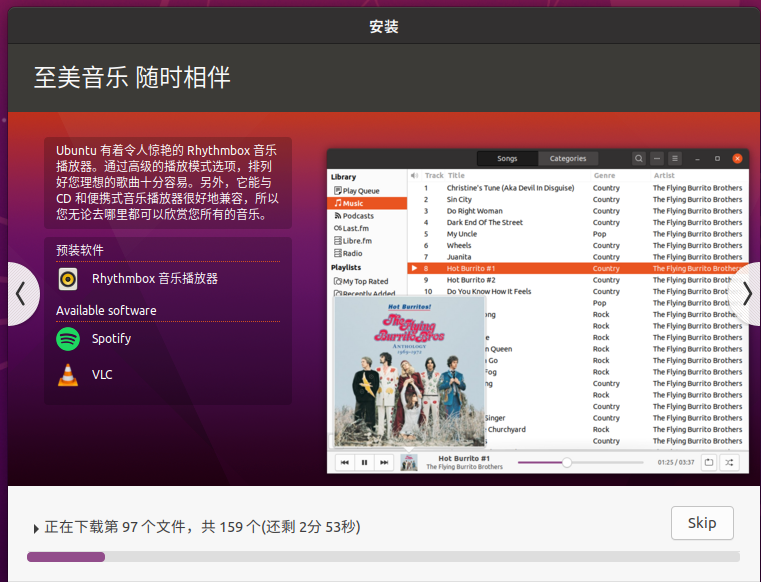Go to the previous slide arrow
Viewport: 761px width, 582px height.
coord(20,293)
